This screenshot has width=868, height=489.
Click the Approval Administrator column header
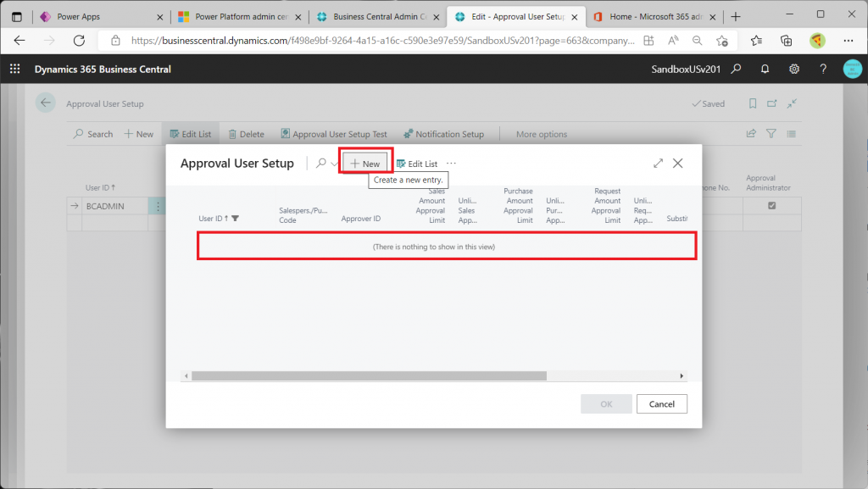768,182
